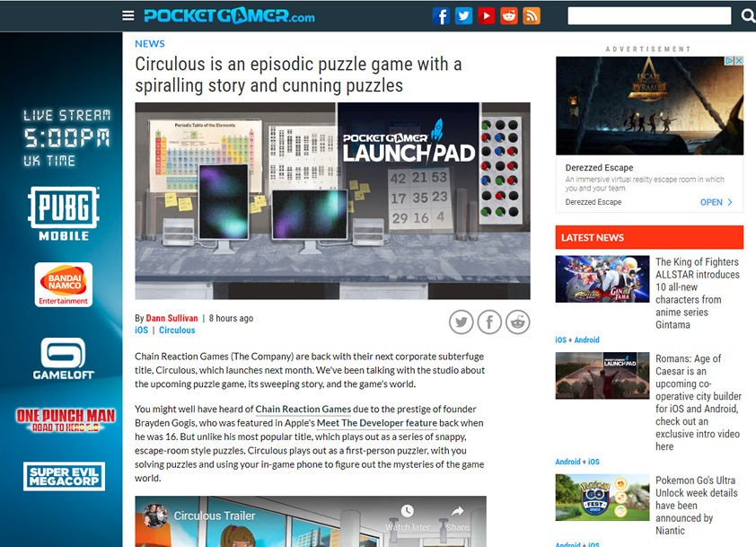Click the Bandai Namco Entertainment logo
This screenshot has height=547, width=756.
coord(64,285)
